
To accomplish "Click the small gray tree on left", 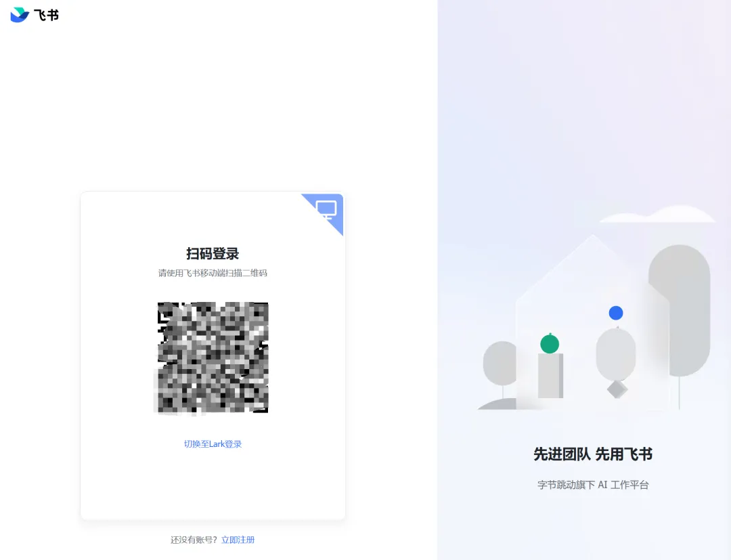I will [500, 364].
